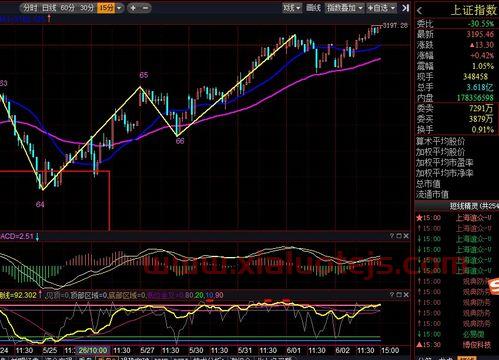Maximize the MACD indicator panel
Viewport: 499px width, 360px height.
(399, 236)
